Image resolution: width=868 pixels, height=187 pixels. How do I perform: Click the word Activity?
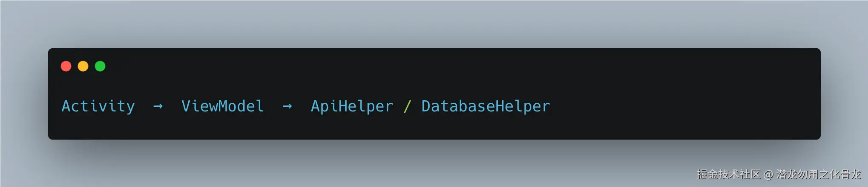(98, 106)
